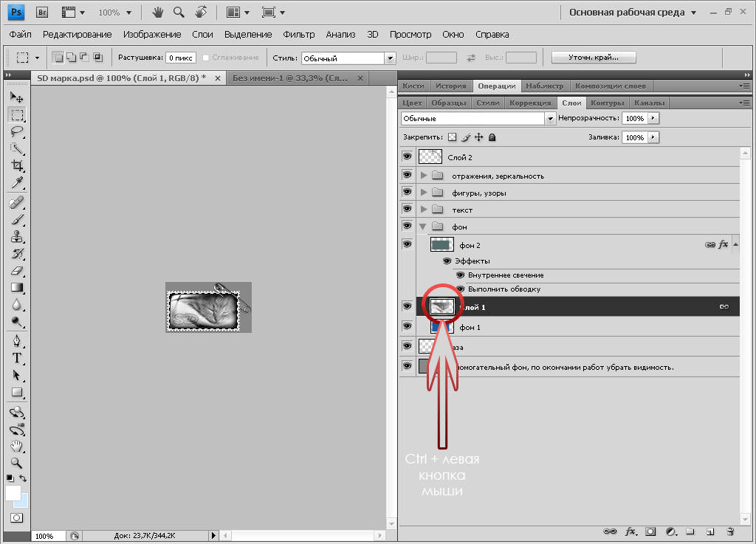The image size is (756, 544).
Task: Select the Crop tool
Action: click(17, 165)
